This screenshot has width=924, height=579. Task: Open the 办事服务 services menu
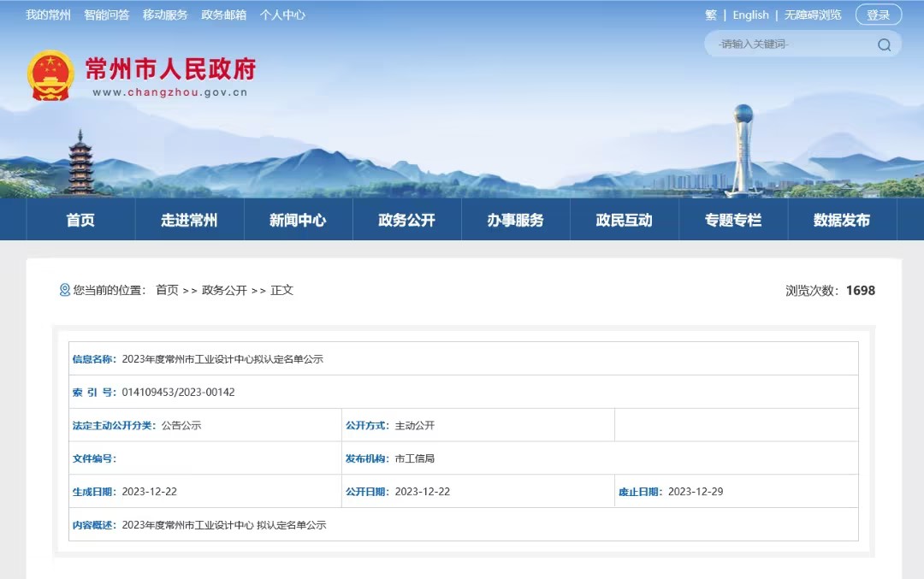click(515, 220)
